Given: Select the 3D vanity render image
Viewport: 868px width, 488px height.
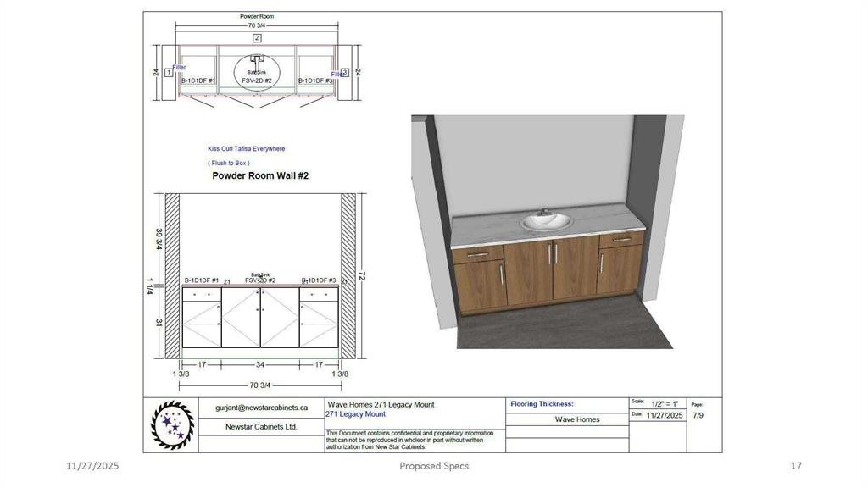Looking at the screenshot, I should tap(548, 231).
